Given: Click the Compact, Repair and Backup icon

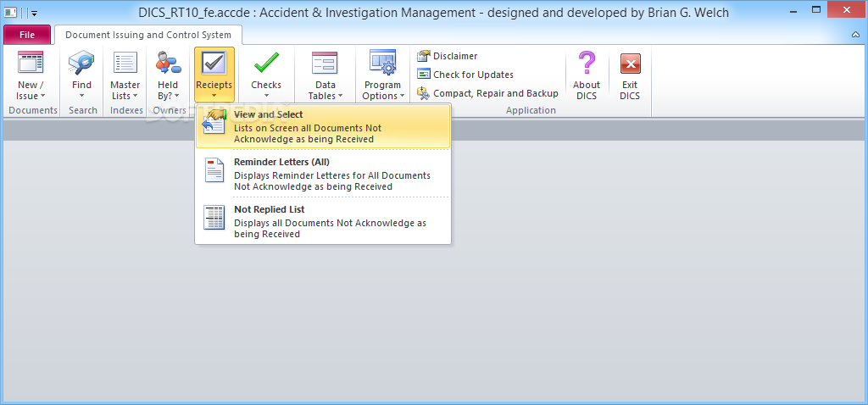Looking at the screenshot, I should tap(424, 93).
